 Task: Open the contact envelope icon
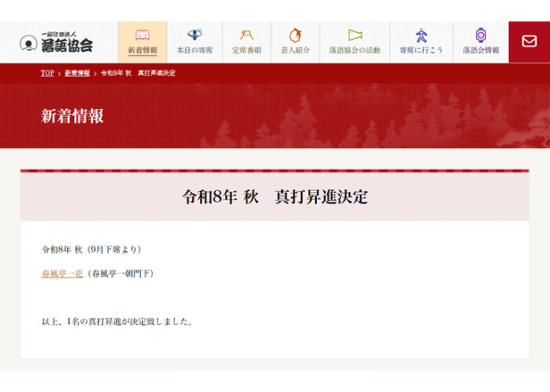pyautogui.click(x=529, y=42)
